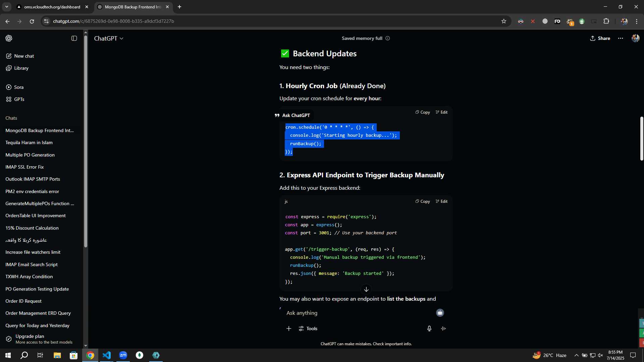Switch to the oms.vcloudtech.org/dashboard tab
This screenshot has height=362, width=644.
(52, 7)
